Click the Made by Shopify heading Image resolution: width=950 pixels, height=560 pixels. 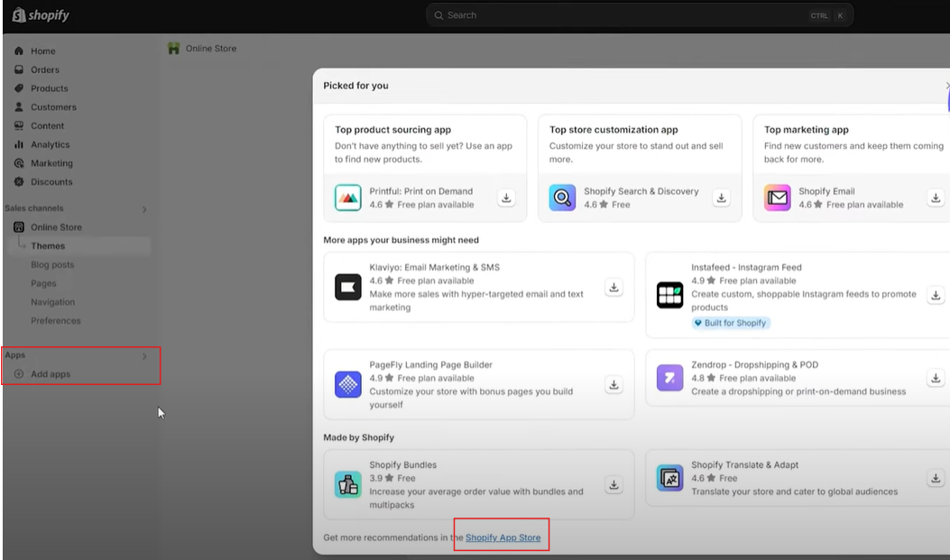pyautogui.click(x=359, y=437)
